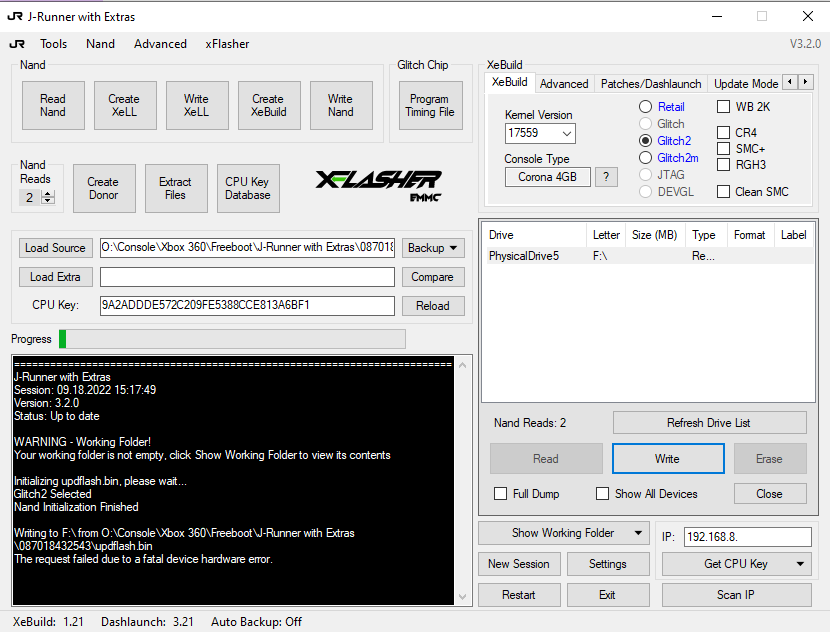Click the Restart button
The width and height of the screenshot is (830, 632).
[x=519, y=595]
